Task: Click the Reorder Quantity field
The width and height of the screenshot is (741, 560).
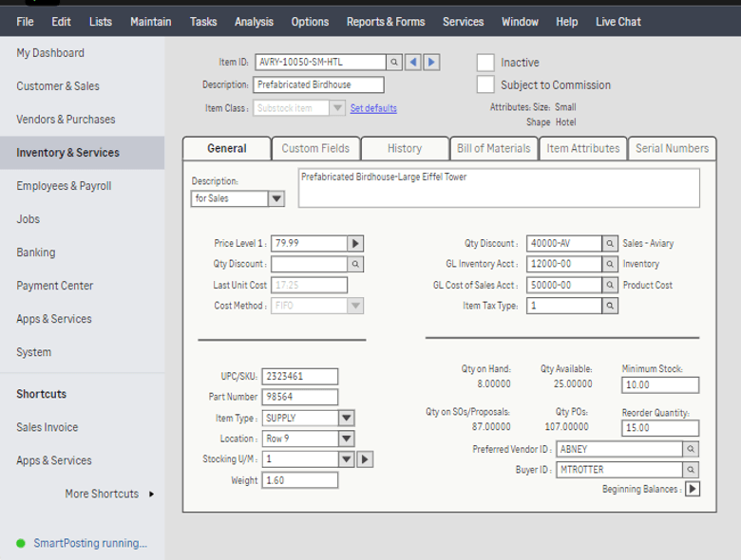Action: click(x=659, y=428)
